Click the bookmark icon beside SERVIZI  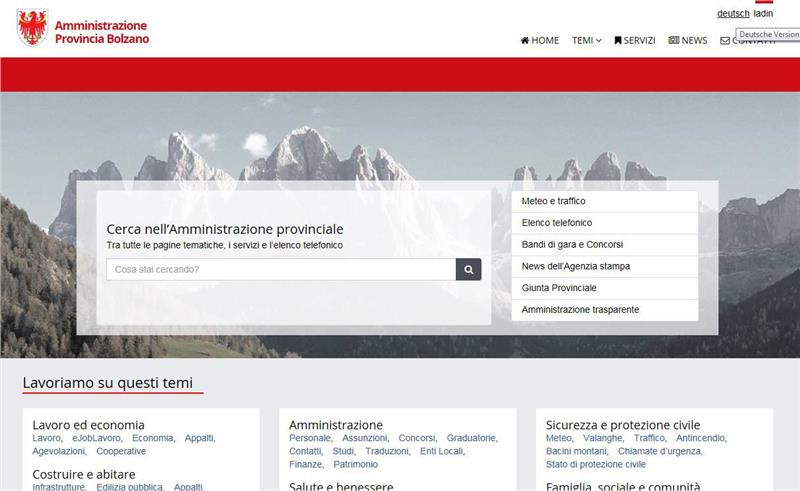pyautogui.click(x=618, y=41)
